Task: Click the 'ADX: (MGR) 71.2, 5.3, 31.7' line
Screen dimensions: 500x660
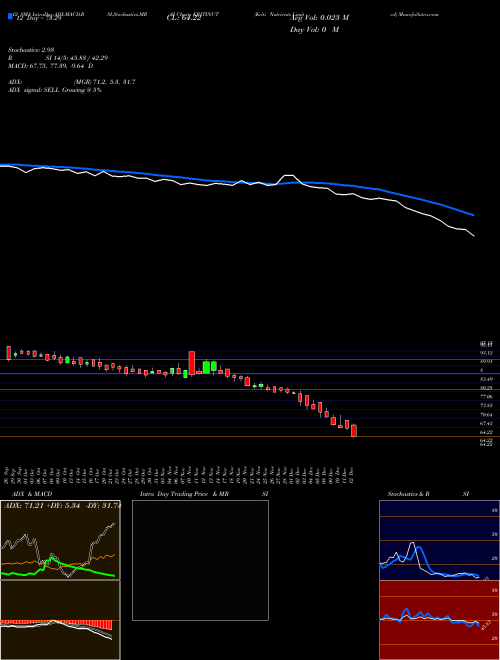Action: pos(72,82)
